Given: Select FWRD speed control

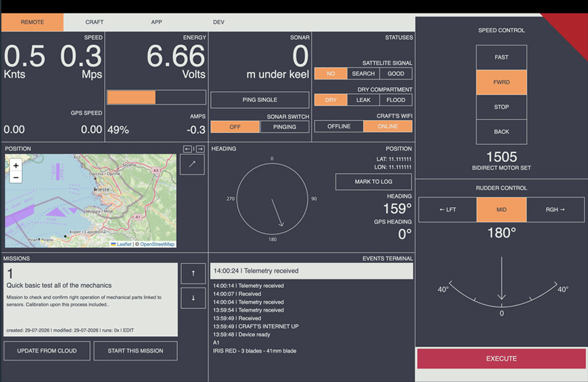Looking at the screenshot, I should (x=502, y=82).
